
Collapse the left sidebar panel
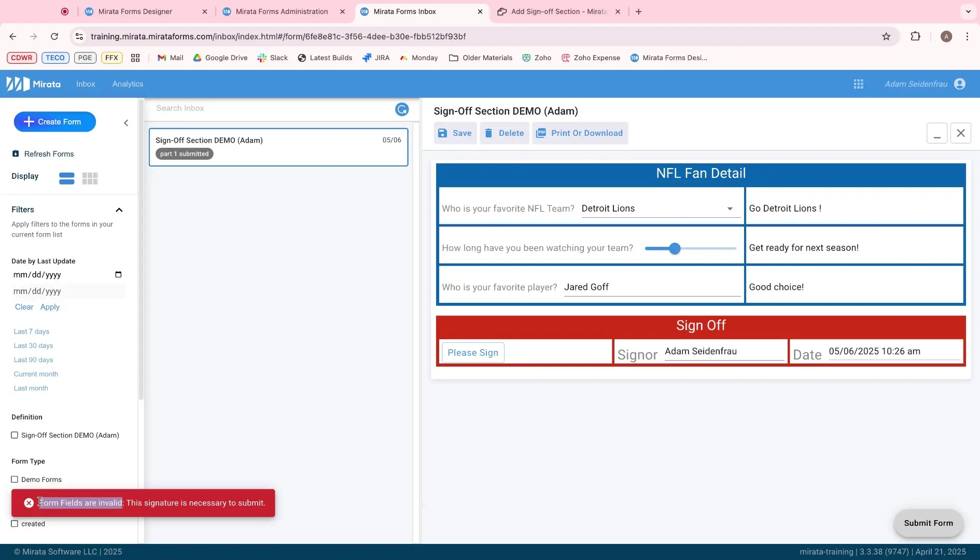click(x=125, y=123)
